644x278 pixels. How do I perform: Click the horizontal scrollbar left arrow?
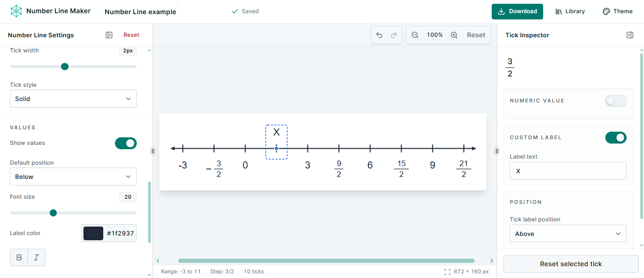click(x=157, y=261)
